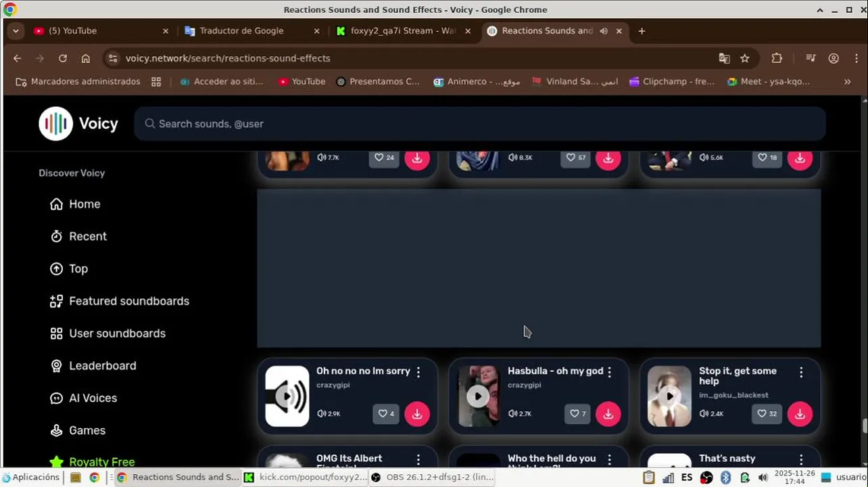Open options for Oh no no no Im sorry
Image resolution: width=868 pixels, height=487 pixels.
coord(418,372)
